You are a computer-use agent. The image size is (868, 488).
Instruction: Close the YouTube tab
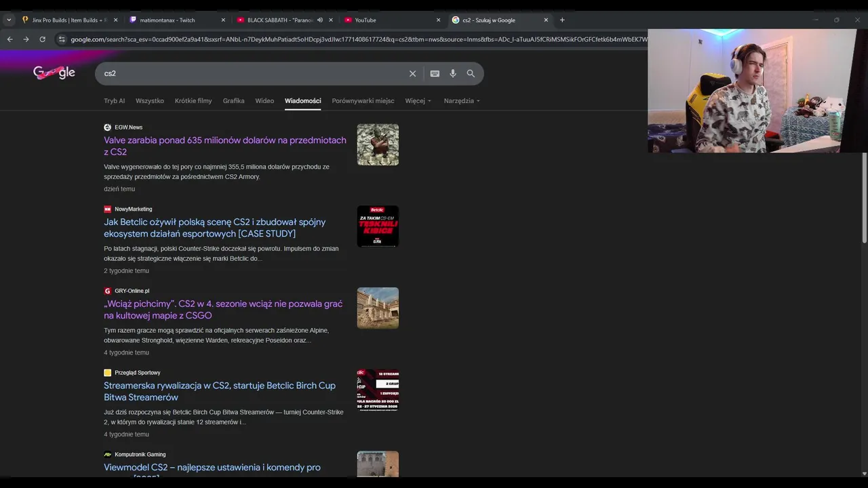[438, 20]
